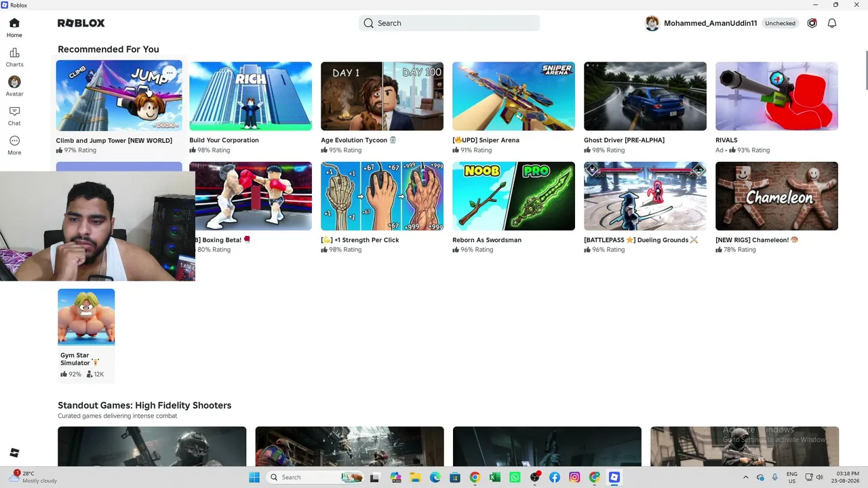Screen dimensions: 868x488
Task: Open Instagram from the taskbar
Action: click(574, 477)
